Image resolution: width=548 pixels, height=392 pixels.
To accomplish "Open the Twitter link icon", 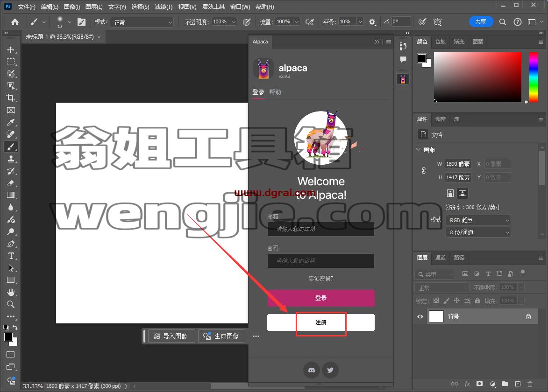I will tap(330, 370).
